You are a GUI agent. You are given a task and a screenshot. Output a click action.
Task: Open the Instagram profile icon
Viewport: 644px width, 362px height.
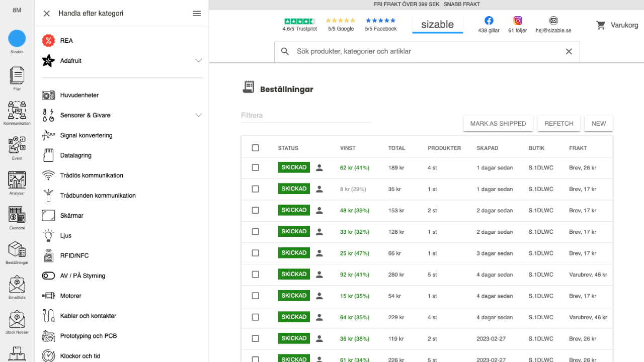(518, 21)
